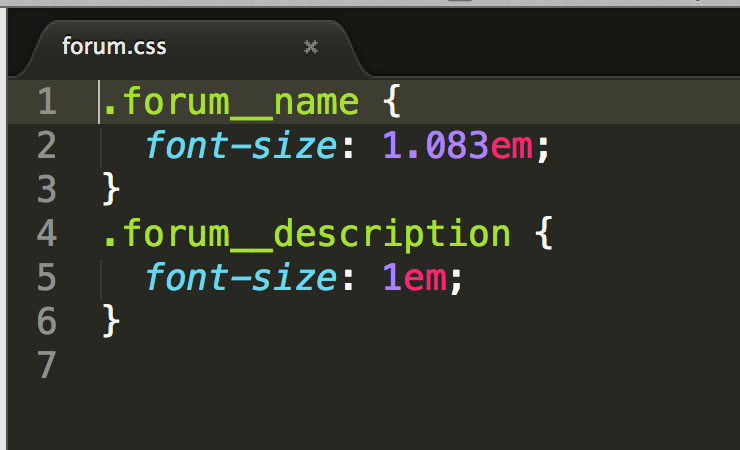740x450 pixels.
Task: Click the .forum__description selector
Action: (x=307, y=234)
